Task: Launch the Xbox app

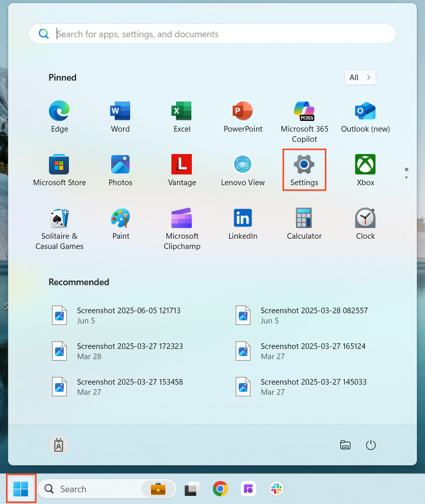Action: pyautogui.click(x=365, y=170)
